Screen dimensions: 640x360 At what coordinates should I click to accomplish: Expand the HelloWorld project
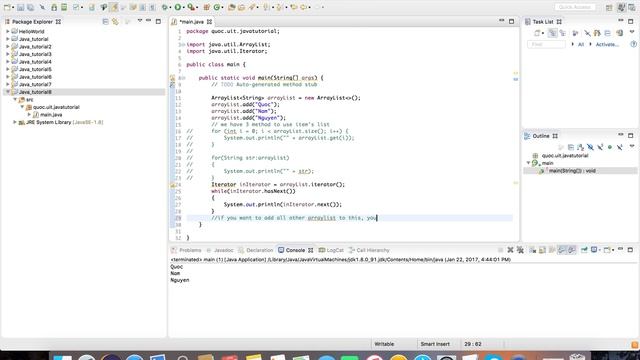click(8, 31)
